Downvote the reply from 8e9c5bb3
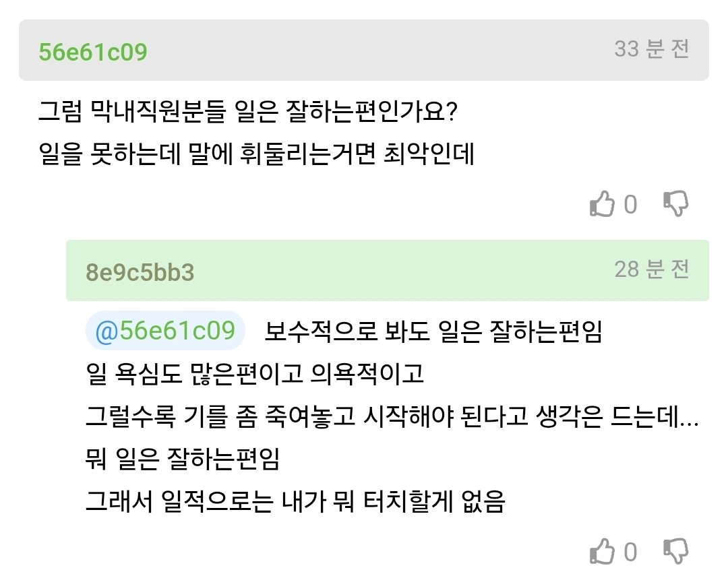728x576 pixels. pyautogui.click(x=676, y=552)
